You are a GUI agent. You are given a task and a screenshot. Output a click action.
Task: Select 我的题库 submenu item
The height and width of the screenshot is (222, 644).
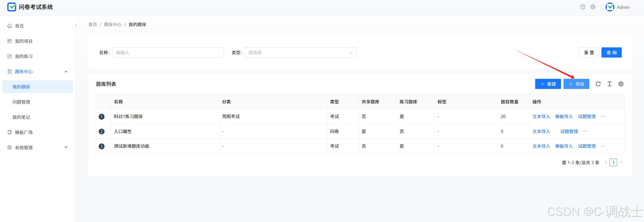click(37, 87)
